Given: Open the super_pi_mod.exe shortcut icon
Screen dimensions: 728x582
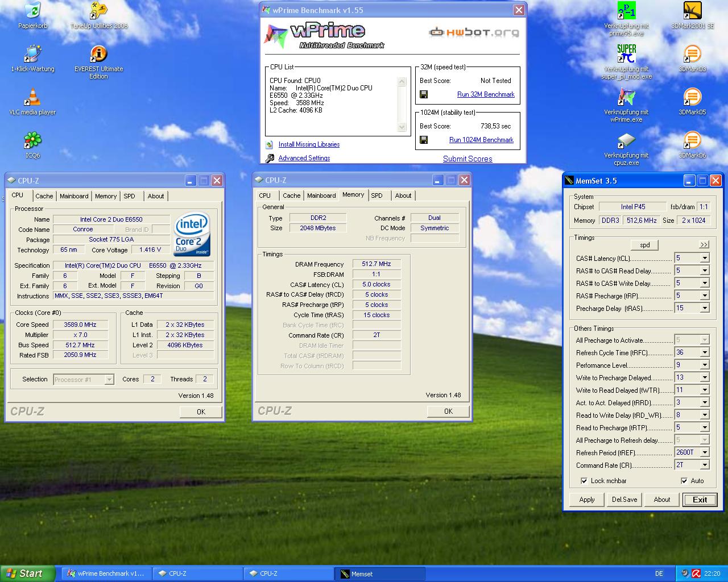Looking at the screenshot, I should 626,54.
